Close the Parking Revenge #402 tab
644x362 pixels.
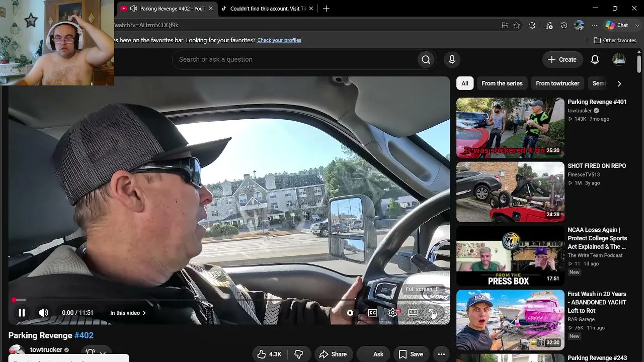[211, 9]
